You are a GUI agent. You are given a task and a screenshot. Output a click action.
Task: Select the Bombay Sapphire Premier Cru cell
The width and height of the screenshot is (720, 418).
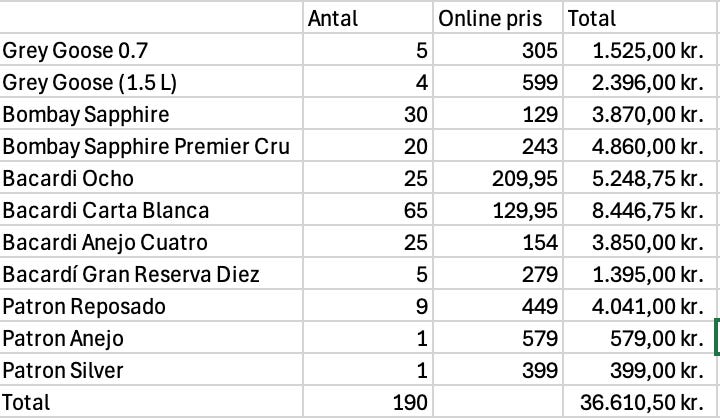tap(150, 146)
